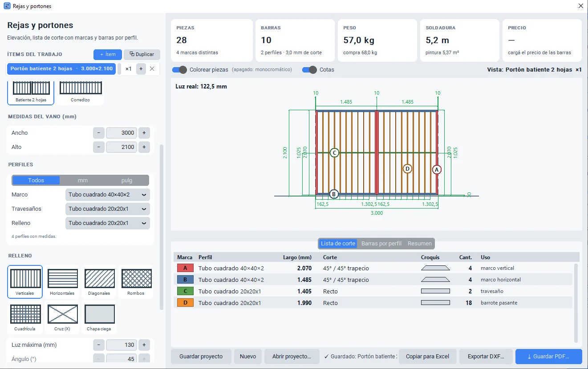Choose the Diagonales fill pattern
This screenshot has width=588, height=369.
click(99, 282)
